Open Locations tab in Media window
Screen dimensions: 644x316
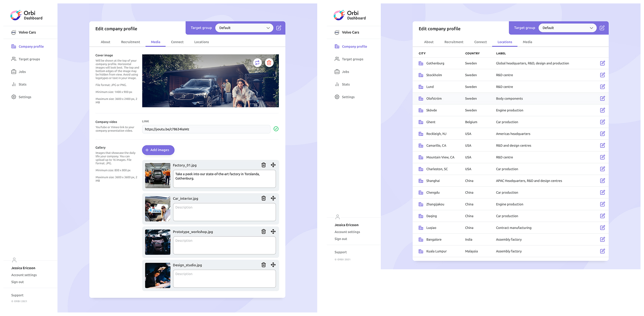pyautogui.click(x=202, y=42)
